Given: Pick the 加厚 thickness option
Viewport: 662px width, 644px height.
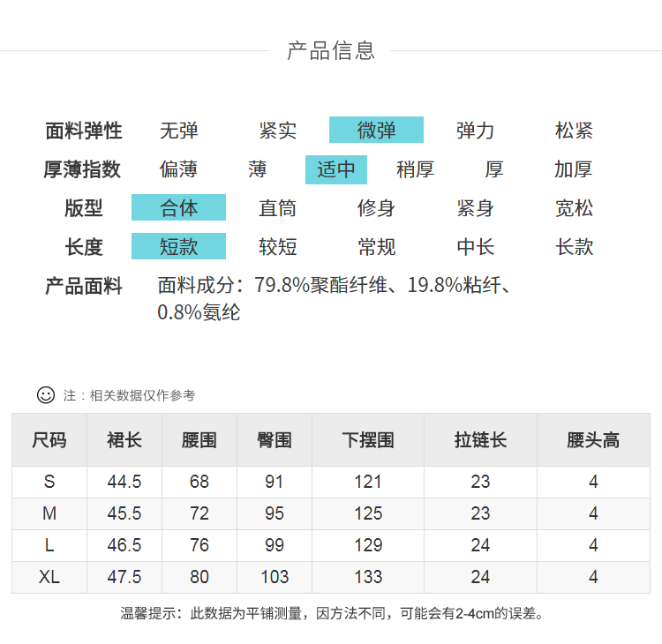Looking at the screenshot, I should 574,169.
